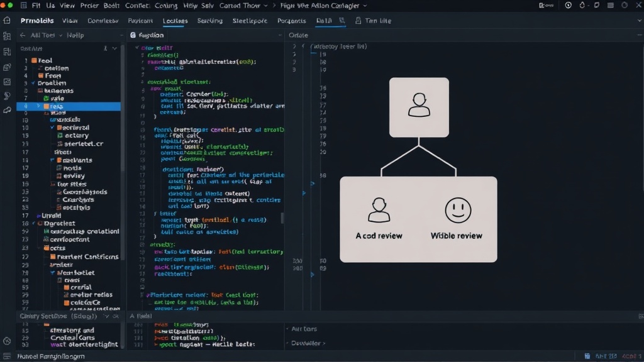This screenshot has width=644, height=362.
Task: Open the Fit menu
Action: point(36,6)
